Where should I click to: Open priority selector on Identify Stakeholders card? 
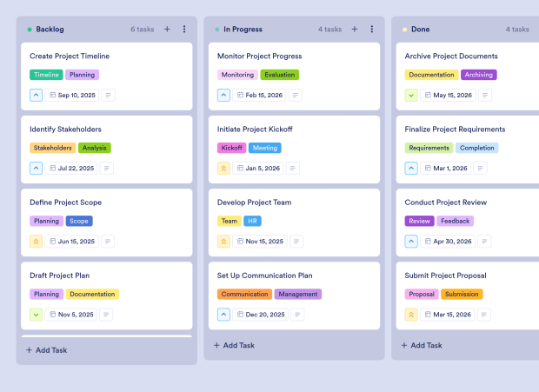tap(36, 168)
